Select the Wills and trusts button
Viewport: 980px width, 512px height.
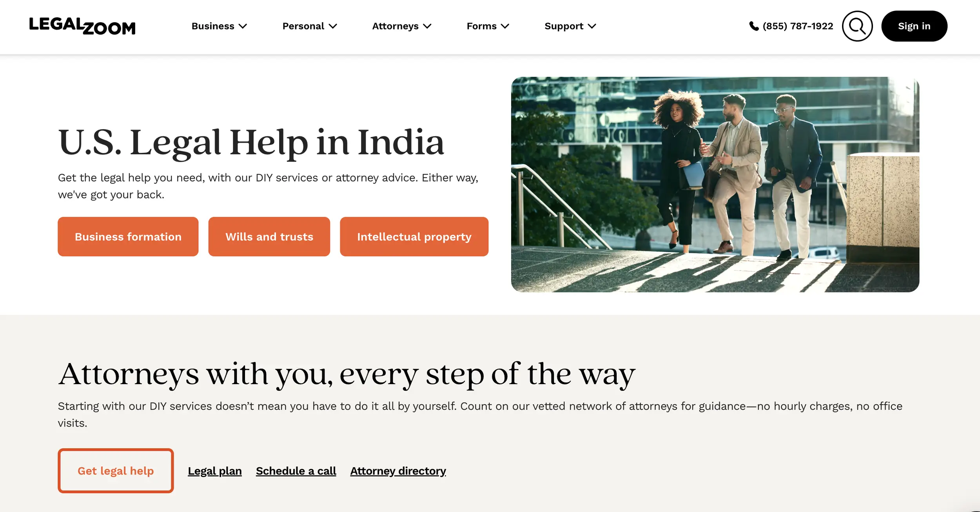tap(269, 237)
